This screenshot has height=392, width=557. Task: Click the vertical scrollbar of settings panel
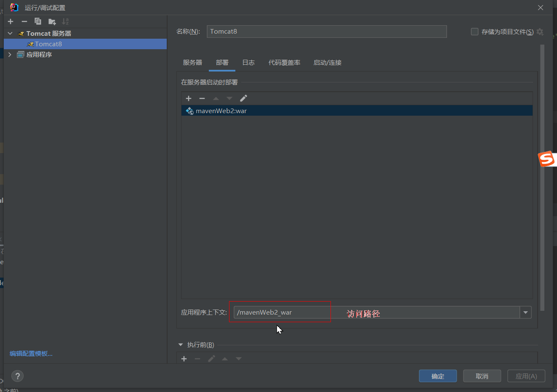[x=542, y=177]
